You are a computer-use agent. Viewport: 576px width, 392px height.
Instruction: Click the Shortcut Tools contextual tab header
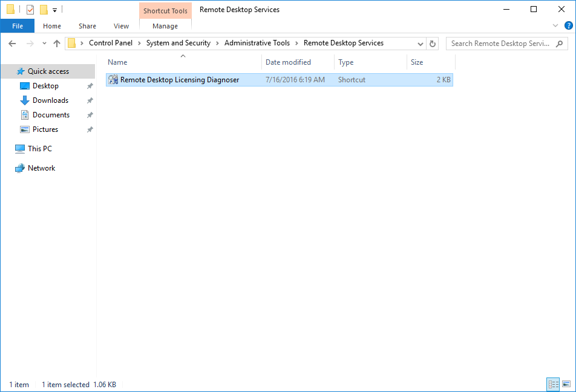click(165, 11)
